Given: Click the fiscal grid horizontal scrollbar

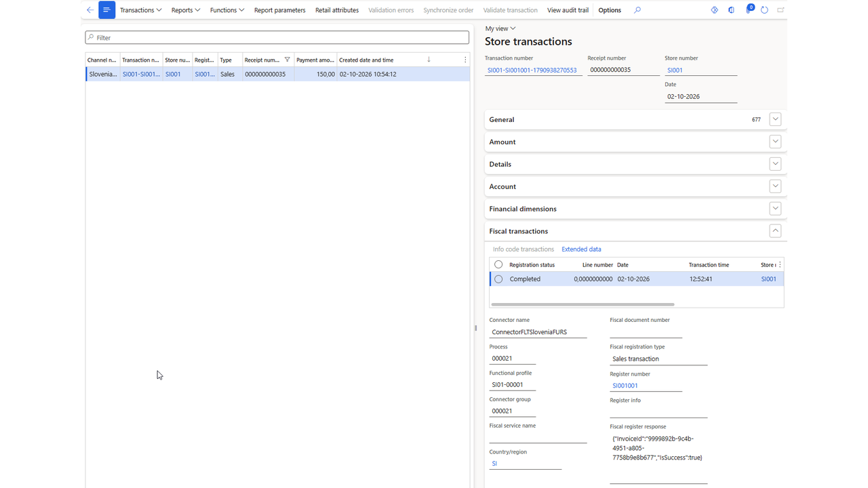Looking at the screenshot, I should pos(583,304).
